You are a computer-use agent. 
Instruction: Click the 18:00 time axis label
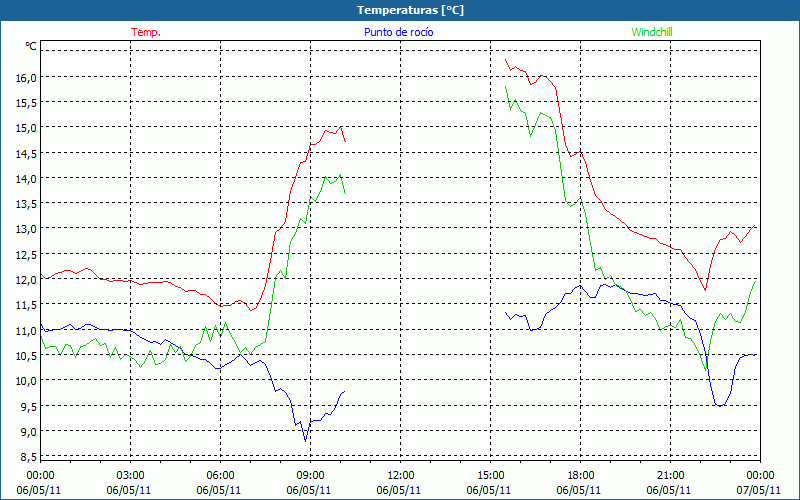[x=581, y=476]
